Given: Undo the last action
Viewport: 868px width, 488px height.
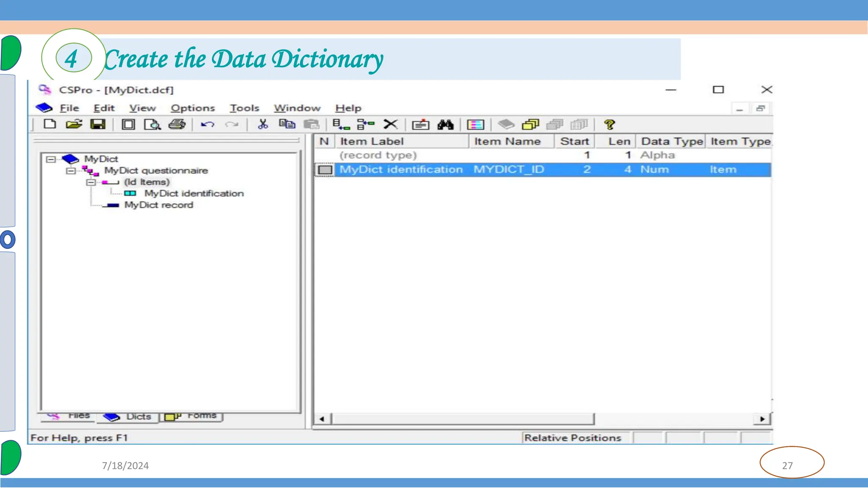Looking at the screenshot, I should tap(207, 125).
